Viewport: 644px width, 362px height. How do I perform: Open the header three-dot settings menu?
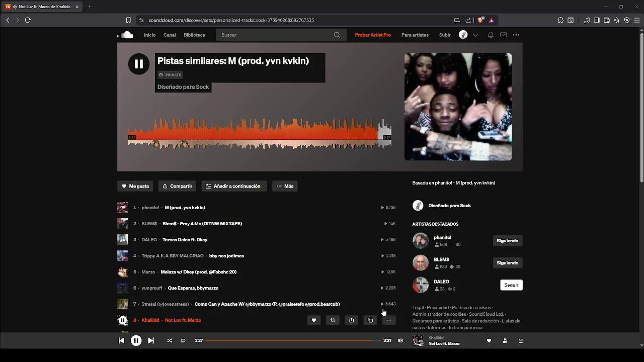(x=516, y=35)
